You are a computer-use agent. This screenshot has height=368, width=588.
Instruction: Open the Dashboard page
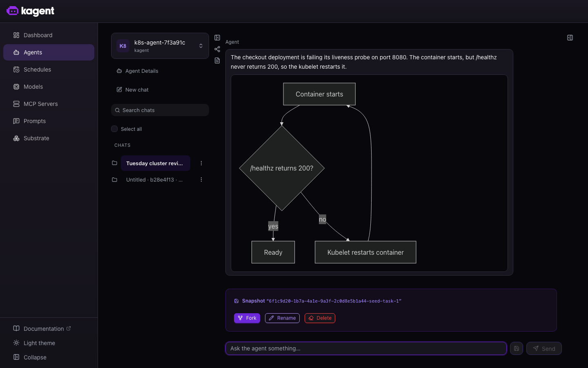coord(49,35)
